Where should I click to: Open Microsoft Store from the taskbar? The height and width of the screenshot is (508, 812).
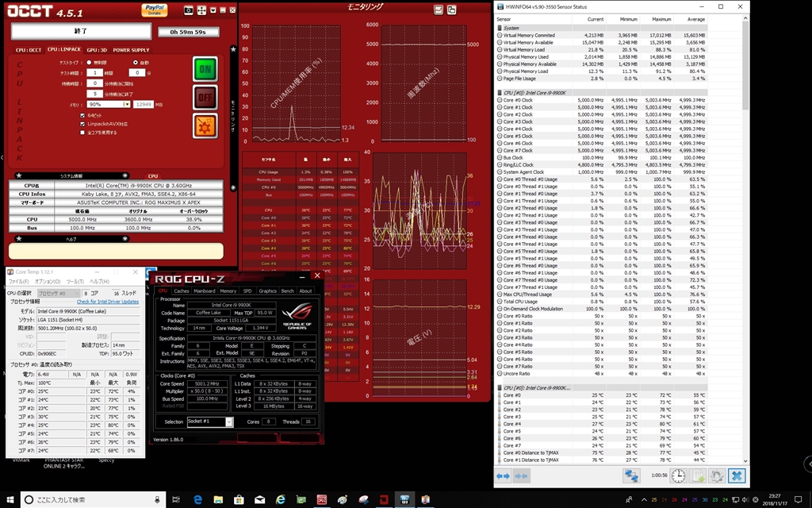[x=239, y=499]
